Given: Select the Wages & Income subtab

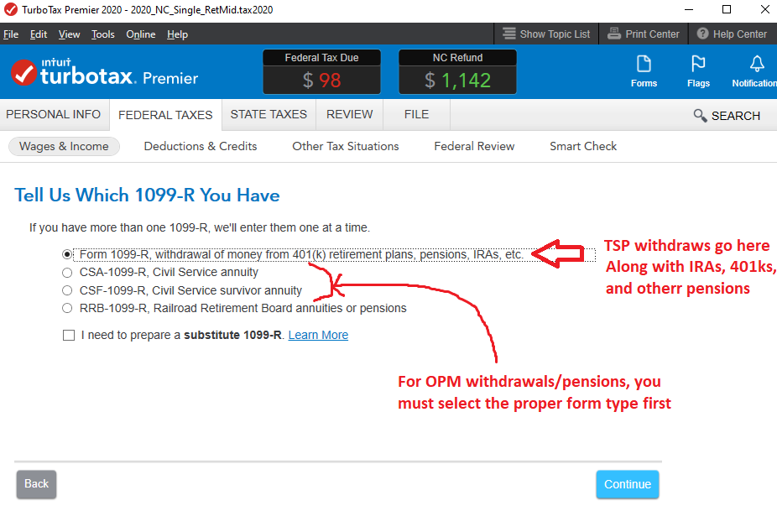Looking at the screenshot, I should point(64,146).
